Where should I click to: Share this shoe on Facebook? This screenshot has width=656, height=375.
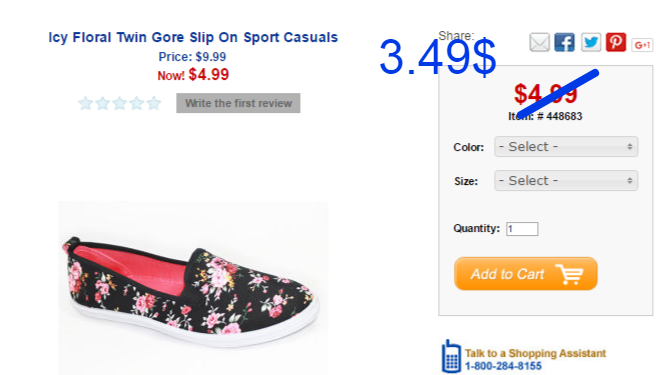coord(564,42)
